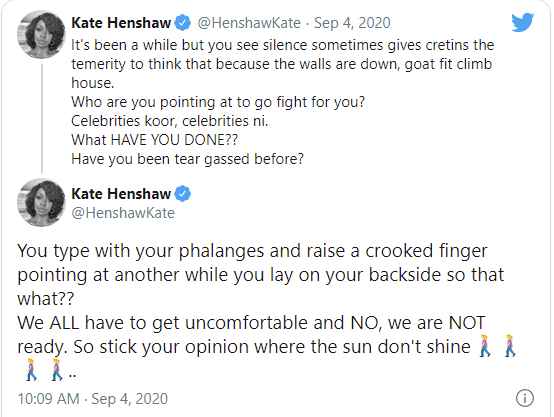Click the line "Celebrities koor, celebrities ni."
This screenshot has height=417, width=554.
(x=170, y=121)
